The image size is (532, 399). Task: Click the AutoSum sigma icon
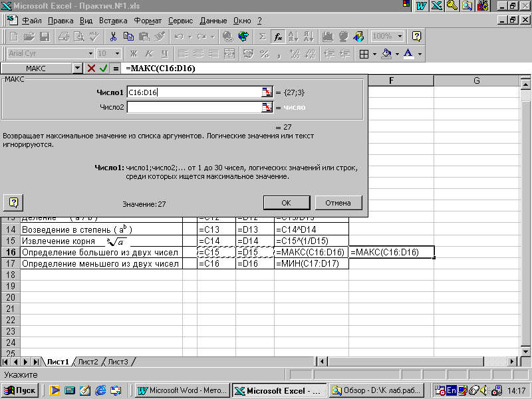tap(262, 37)
